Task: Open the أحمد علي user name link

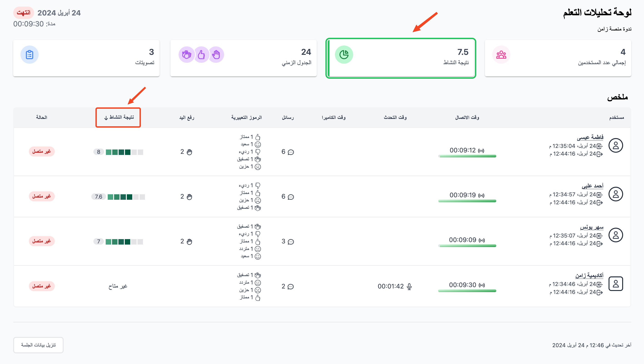Action: coord(592,186)
